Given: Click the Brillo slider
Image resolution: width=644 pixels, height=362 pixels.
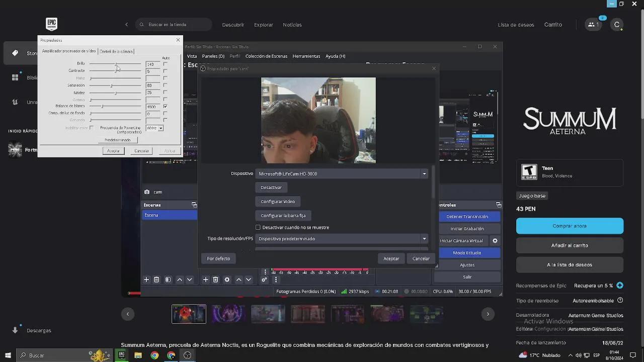Looking at the screenshot, I should pyautogui.click(x=115, y=64).
